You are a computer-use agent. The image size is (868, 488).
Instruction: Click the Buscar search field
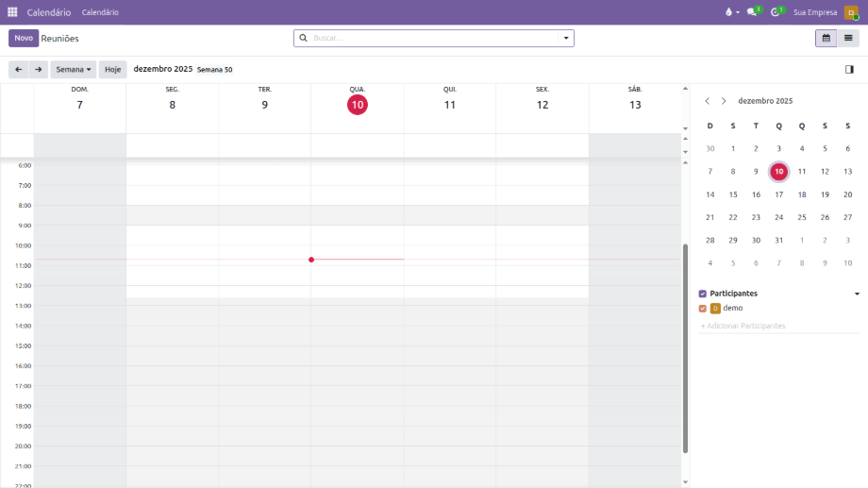click(x=434, y=38)
